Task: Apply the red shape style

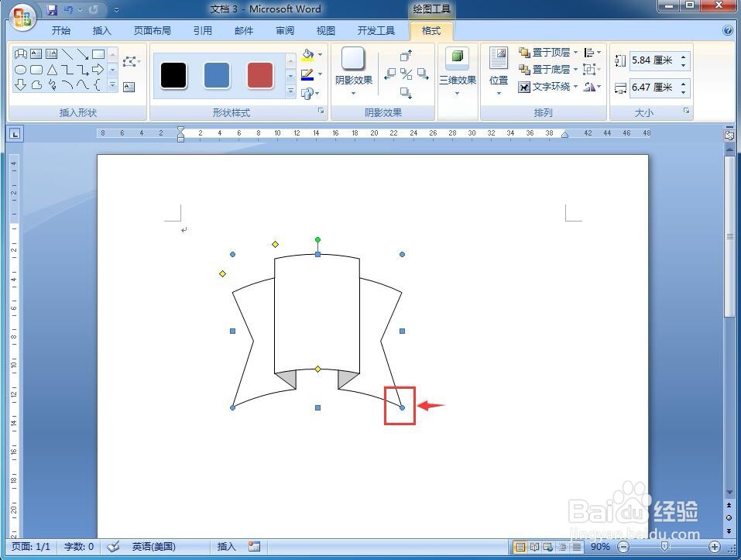Action: 260,75
